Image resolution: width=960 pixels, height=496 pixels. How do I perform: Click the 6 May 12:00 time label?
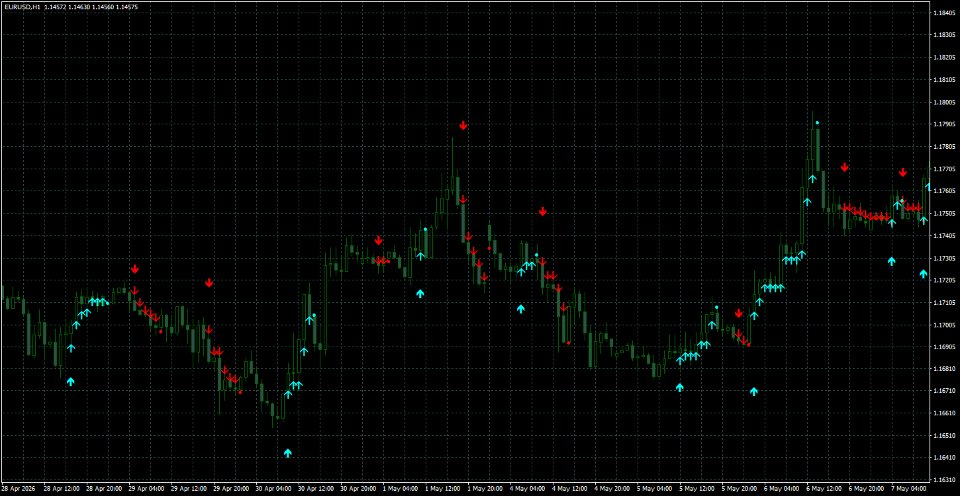click(826, 489)
